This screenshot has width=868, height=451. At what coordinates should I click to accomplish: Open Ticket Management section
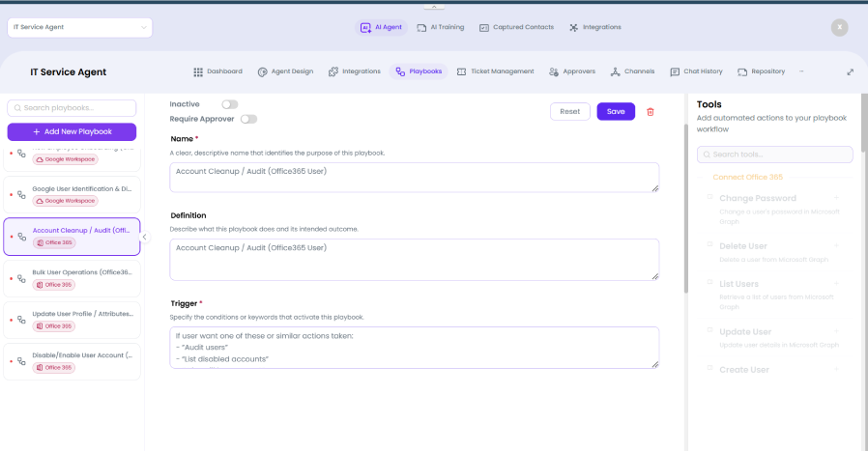pos(496,71)
